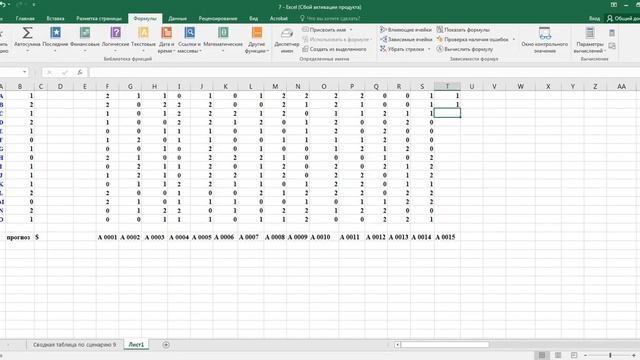Click the Вход sign-in link

point(594,18)
